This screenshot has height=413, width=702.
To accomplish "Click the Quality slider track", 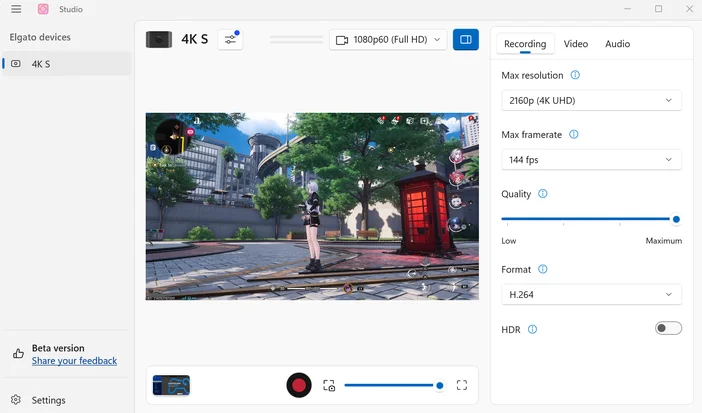I will click(589, 219).
